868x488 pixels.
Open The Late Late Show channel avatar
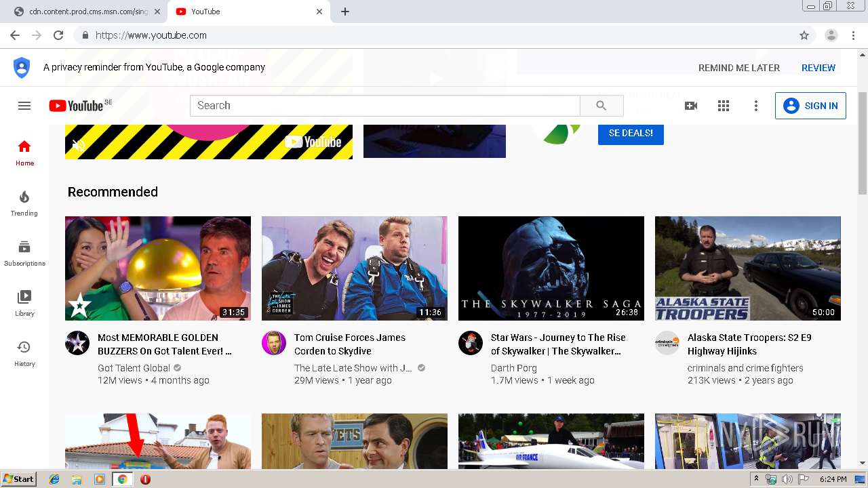click(x=274, y=343)
